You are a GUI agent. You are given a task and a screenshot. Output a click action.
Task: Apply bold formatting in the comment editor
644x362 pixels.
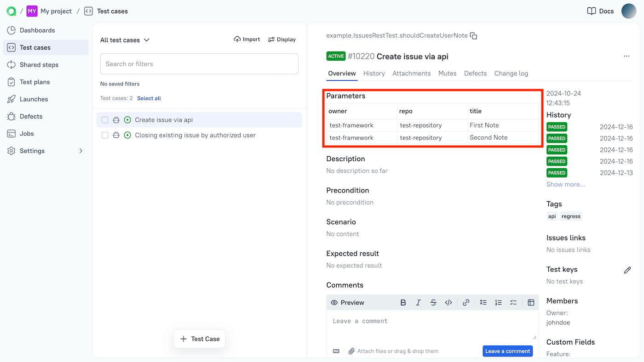pyautogui.click(x=403, y=302)
